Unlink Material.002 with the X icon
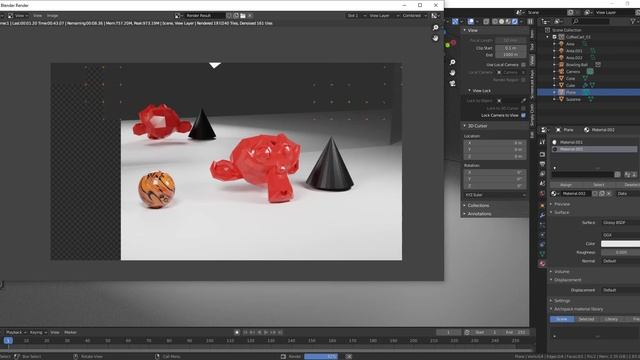 [x=608, y=193]
